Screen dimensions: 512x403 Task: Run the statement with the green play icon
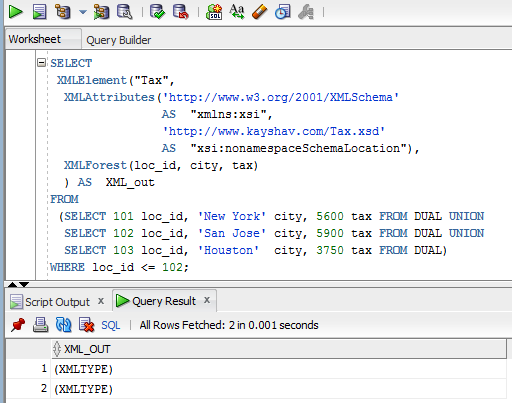pyautogui.click(x=15, y=12)
